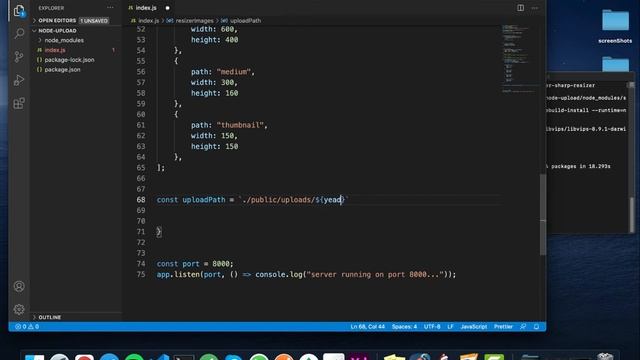This screenshot has width=640, height=360.
Task: Click the EXPLORER panel title
Action: [x=51, y=8]
